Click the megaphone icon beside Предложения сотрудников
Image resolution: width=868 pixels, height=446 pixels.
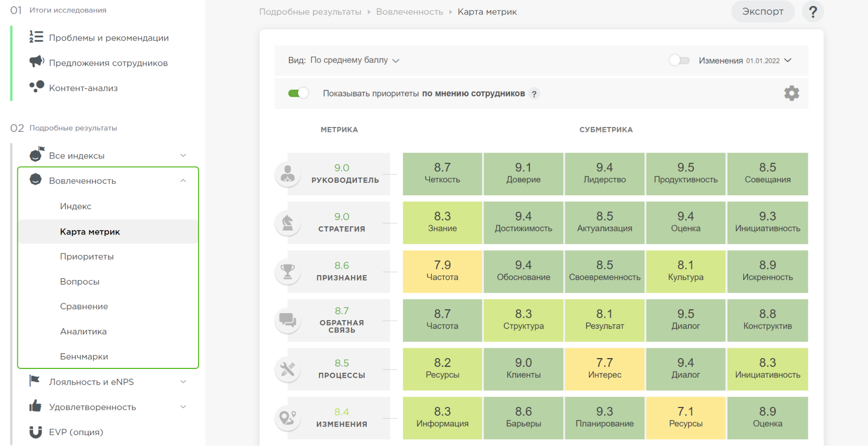36,61
